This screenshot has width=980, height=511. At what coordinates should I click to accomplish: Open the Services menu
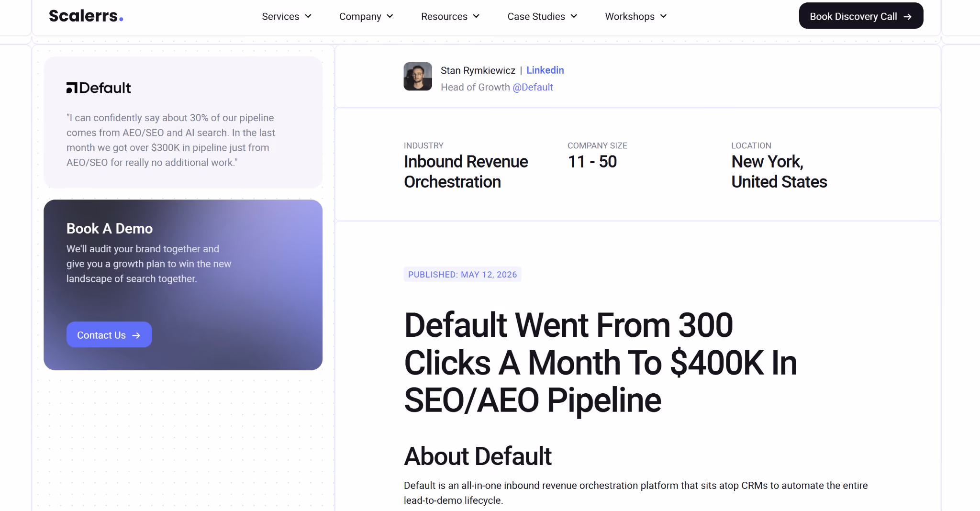coord(287,16)
